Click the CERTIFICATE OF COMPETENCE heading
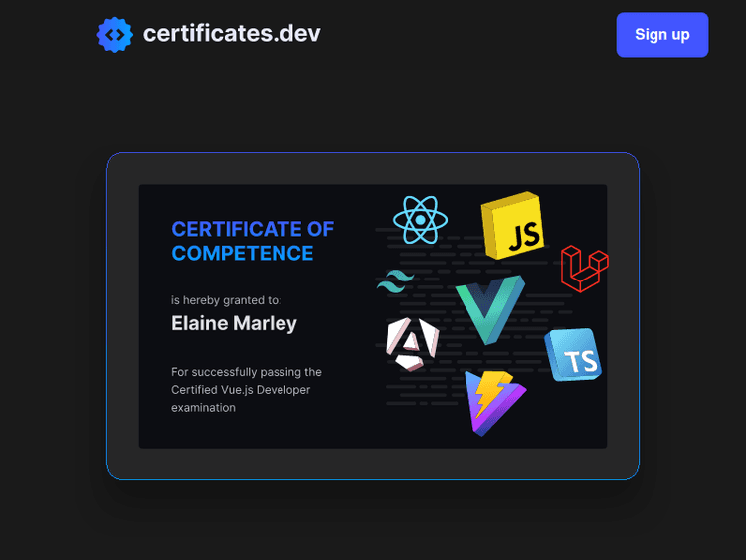This screenshot has height=560, width=746. [x=253, y=241]
